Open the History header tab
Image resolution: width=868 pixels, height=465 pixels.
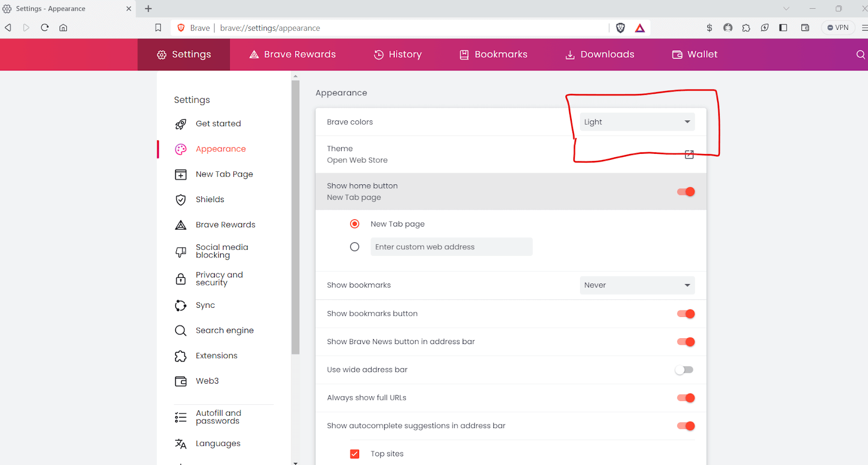[x=398, y=54]
